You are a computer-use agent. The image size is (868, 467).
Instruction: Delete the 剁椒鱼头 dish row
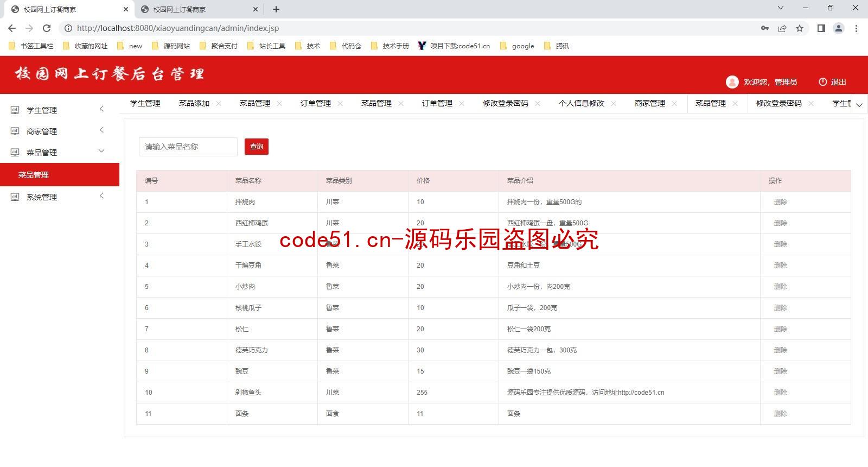click(781, 393)
